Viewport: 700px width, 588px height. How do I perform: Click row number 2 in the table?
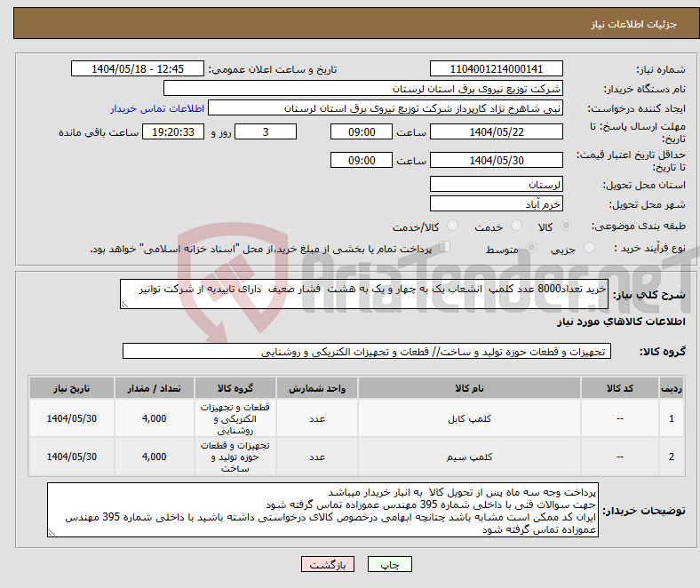tap(671, 457)
